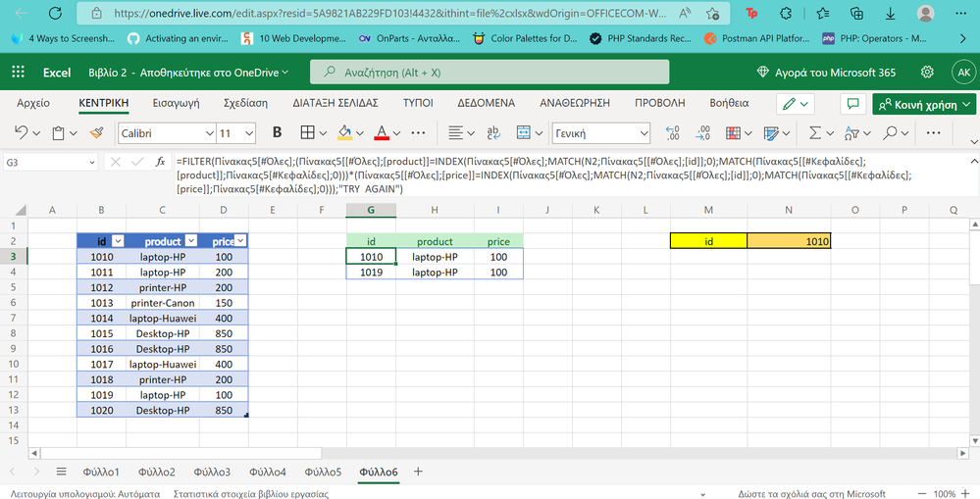The image size is (980, 499).
Task: Open the product column filter dropdown
Action: pos(191,241)
